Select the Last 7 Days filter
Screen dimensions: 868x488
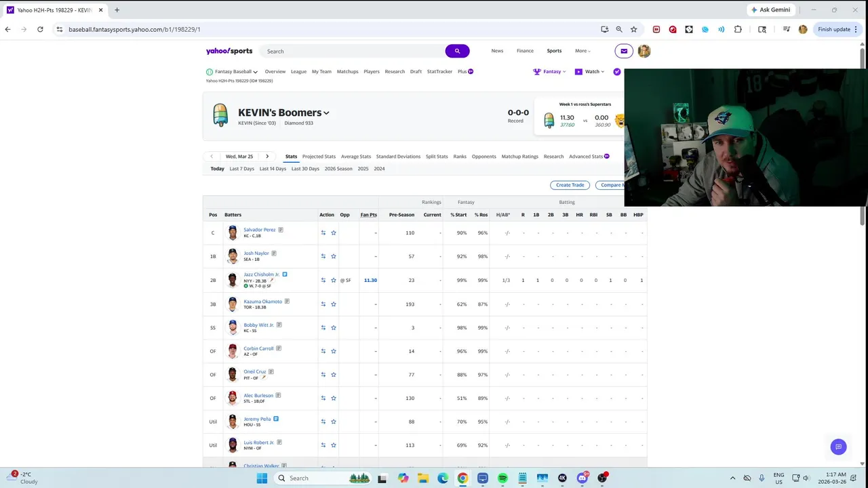pos(242,169)
